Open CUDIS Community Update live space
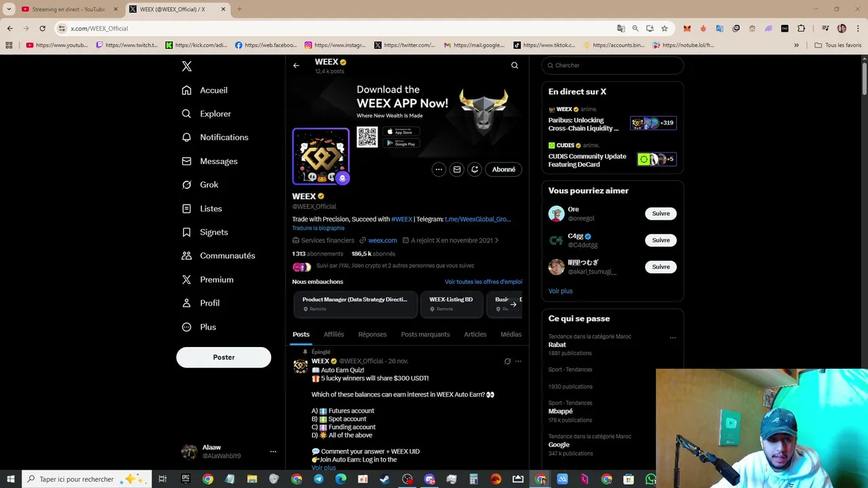Screen dimensions: 868x488 point(612,155)
